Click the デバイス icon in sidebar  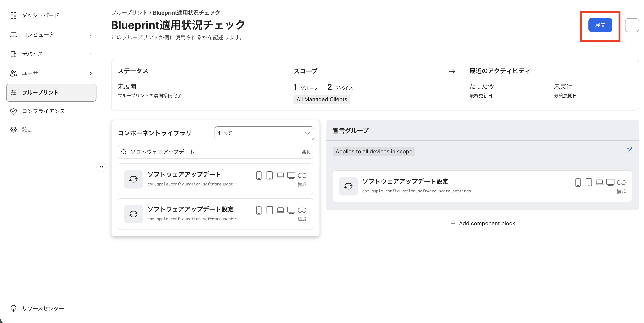[x=14, y=54]
